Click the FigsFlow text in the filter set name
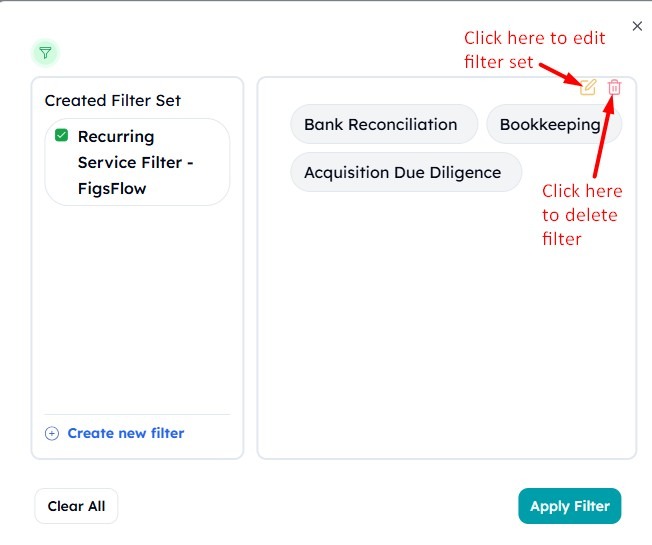Screen dimensions: 652x545 (x=112, y=189)
